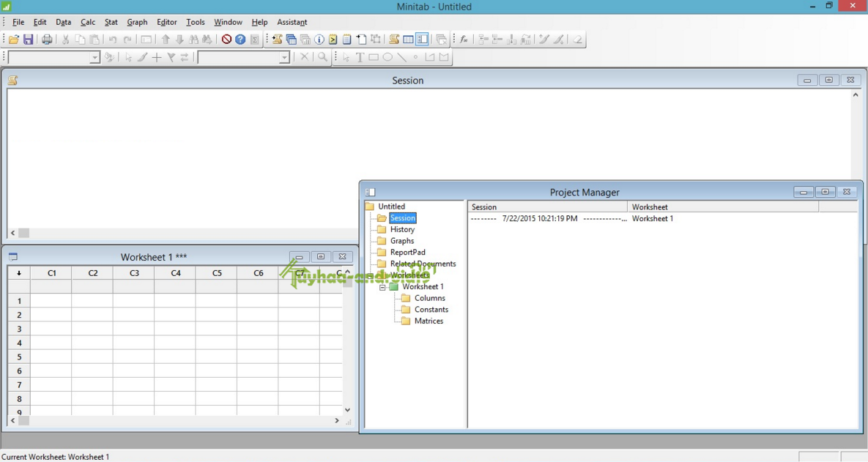Image resolution: width=868 pixels, height=462 pixels.
Task: Open the Tools menu
Action: (195, 22)
